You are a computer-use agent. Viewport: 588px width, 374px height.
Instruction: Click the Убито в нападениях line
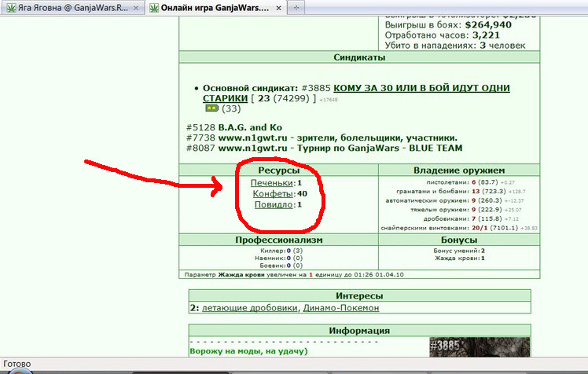[x=455, y=46]
